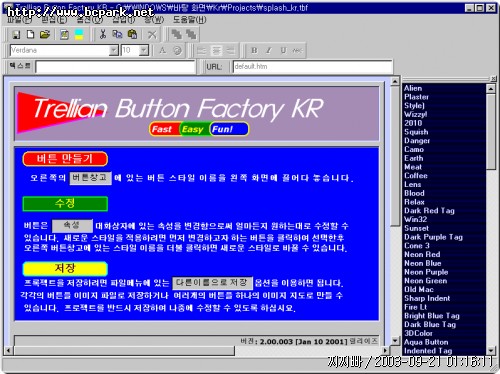Click the canvas horizontal scrollbar thumb

[x=124, y=350]
